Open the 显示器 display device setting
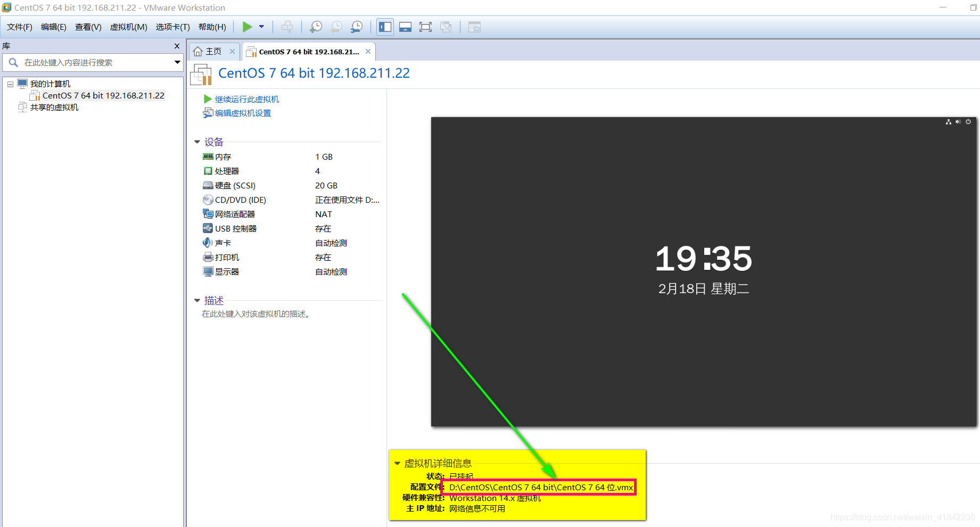The height and width of the screenshot is (527, 980). 227,271
